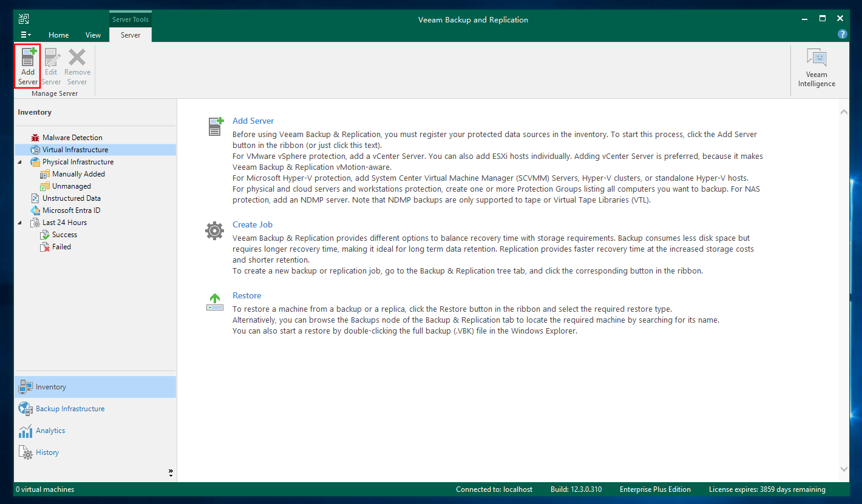Image resolution: width=862 pixels, height=504 pixels.
Task: Click 'Connected to: localhost' status text
Action: (x=494, y=489)
